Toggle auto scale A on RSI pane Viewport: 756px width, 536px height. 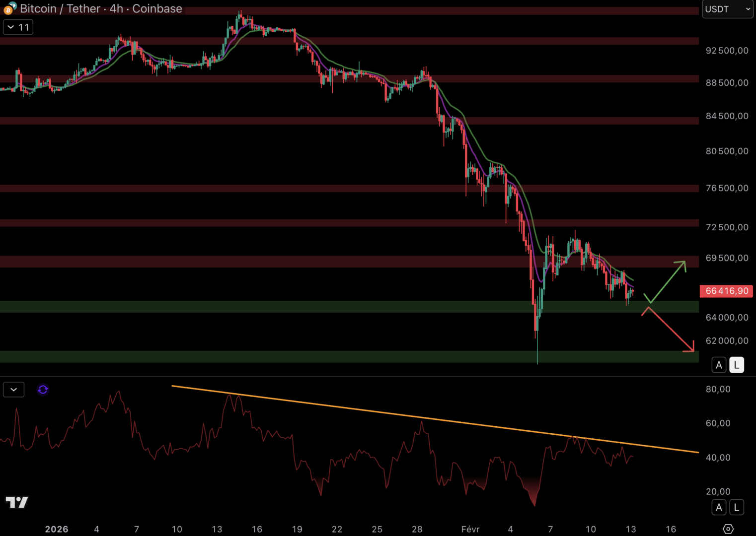pyautogui.click(x=719, y=507)
